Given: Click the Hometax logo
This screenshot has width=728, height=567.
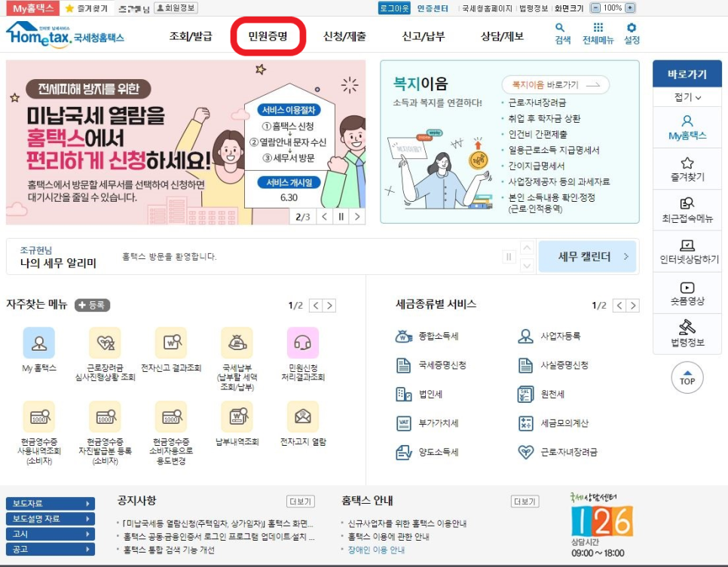Looking at the screenshot, I should (65, 35).
